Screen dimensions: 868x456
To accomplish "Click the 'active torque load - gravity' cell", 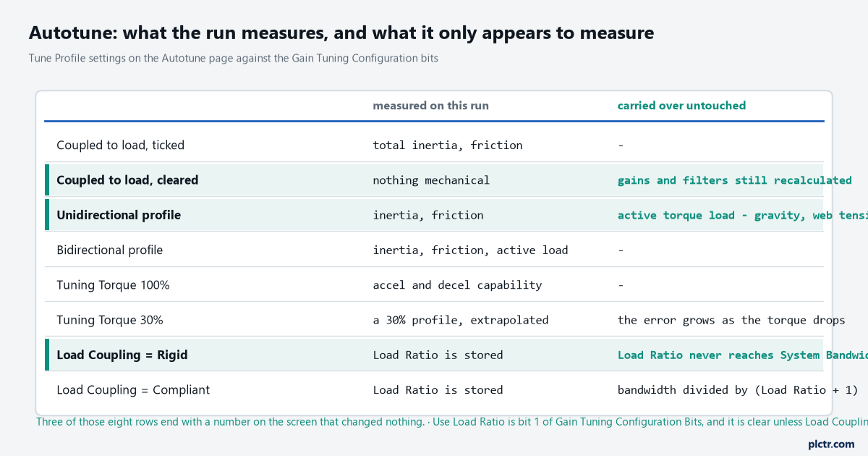I will click(742, 215).
